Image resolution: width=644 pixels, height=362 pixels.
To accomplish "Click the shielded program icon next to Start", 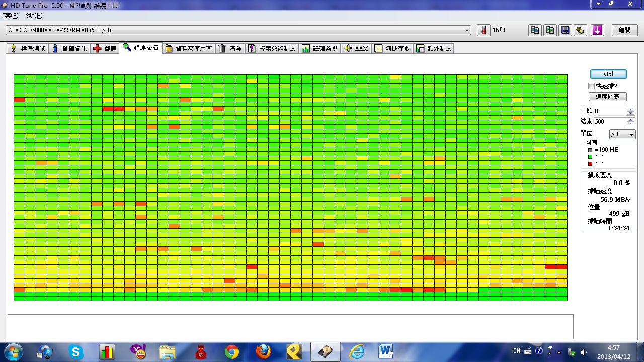I will click(x=45, y=352).
